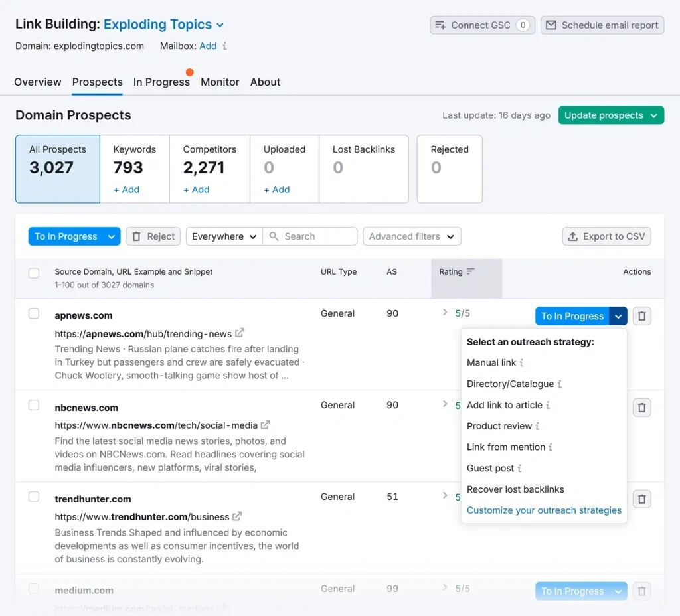Focus the Search input field
Screen dimensions: 680x616
click(x=309, y=236)
